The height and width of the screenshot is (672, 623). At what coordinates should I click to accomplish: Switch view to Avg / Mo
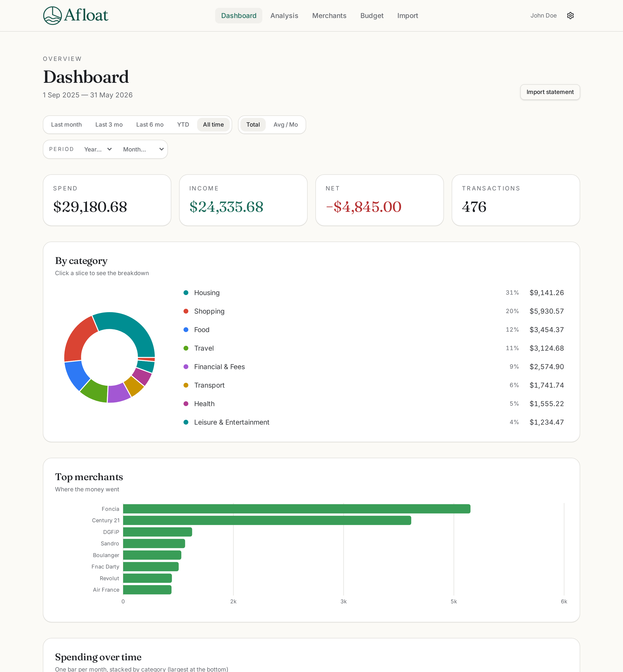tap(285, 124)
